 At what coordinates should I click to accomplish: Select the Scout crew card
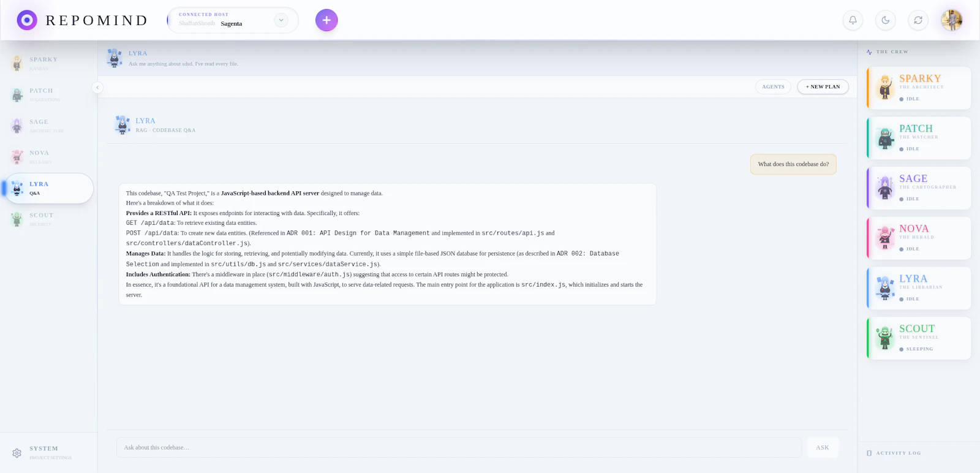click(x=919, y=338)
